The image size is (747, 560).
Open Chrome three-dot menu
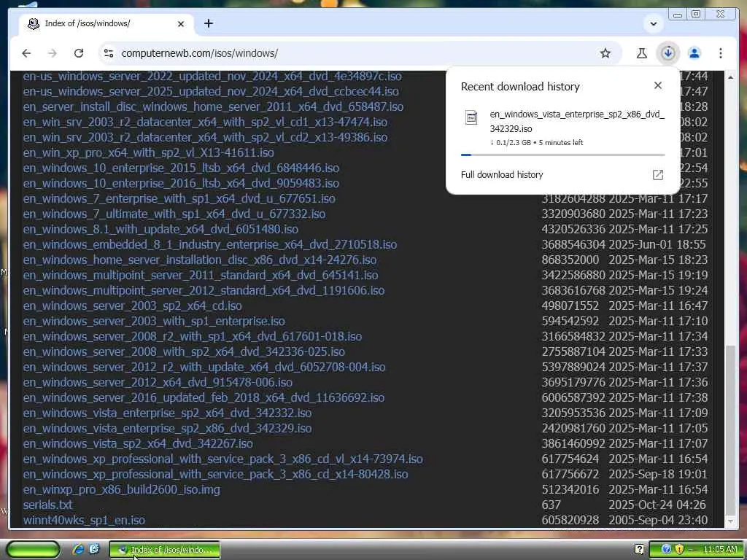point(721,53)
